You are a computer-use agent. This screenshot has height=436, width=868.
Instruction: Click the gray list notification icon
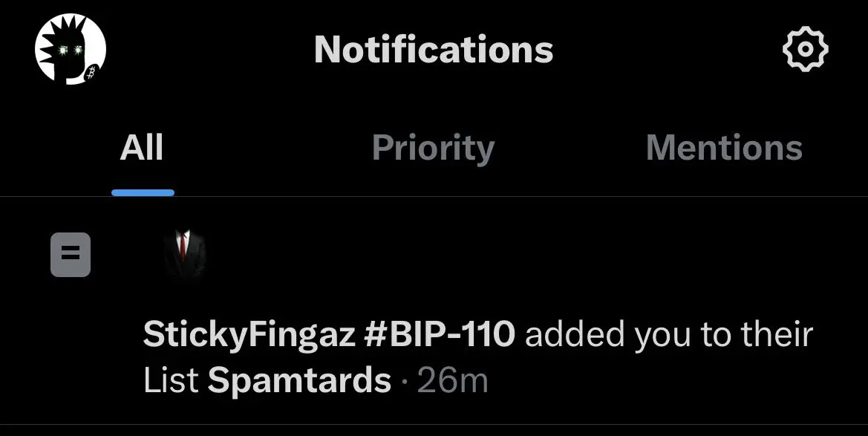click(x=71, y=254)
